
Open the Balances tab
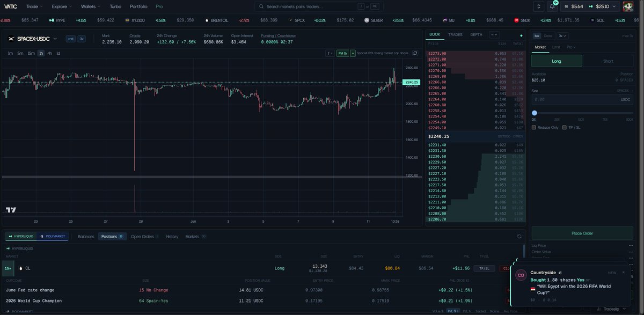click(x=85, y=236)
